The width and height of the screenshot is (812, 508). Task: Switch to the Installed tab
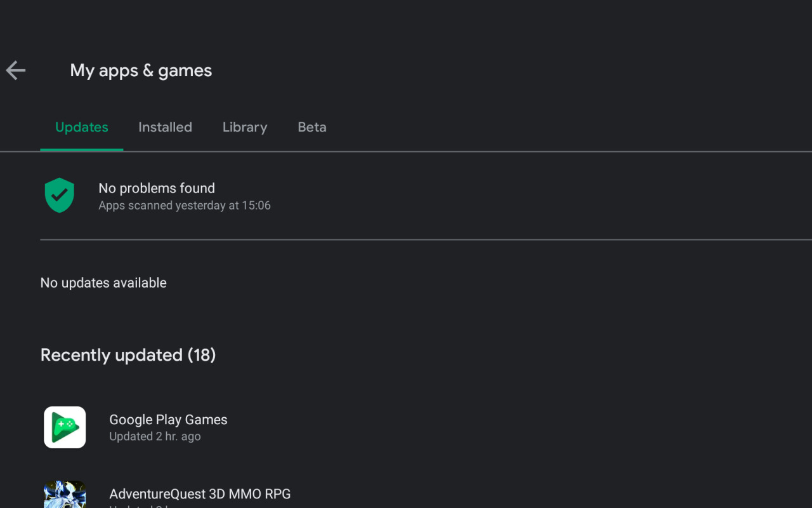pos(165,127)
